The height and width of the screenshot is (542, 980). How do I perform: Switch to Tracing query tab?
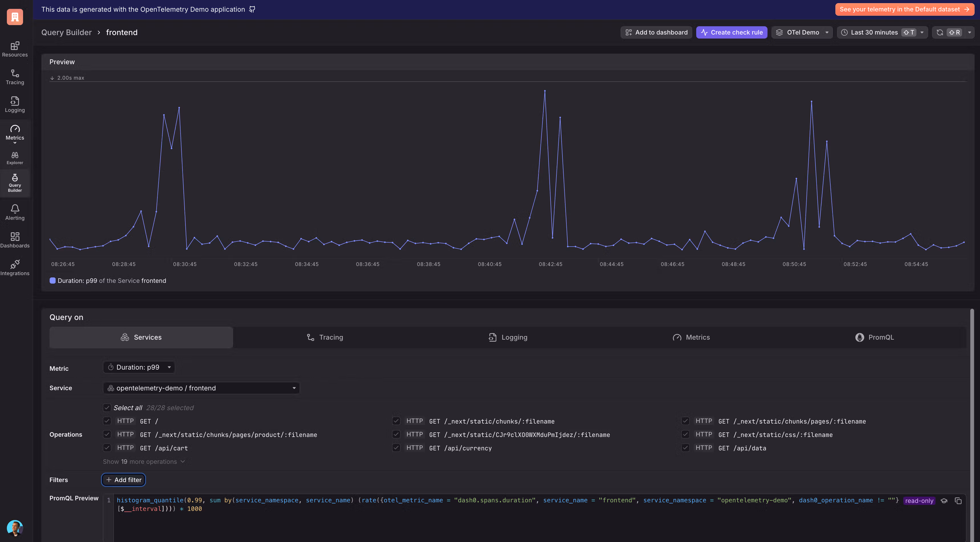tap(325, 337)
